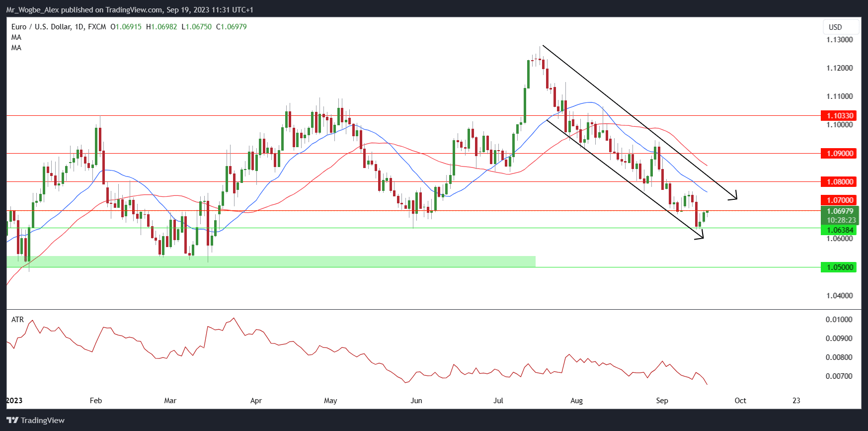Click the 0.00900 ATR axis value
The height and width of the screenshot is (431, 868).
(839, 339)
